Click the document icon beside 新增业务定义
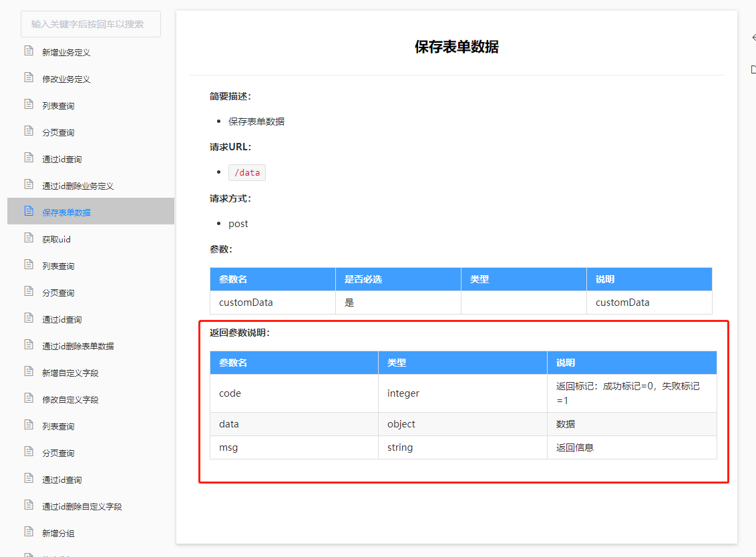 pyautogui.click(x=28, y=50)
